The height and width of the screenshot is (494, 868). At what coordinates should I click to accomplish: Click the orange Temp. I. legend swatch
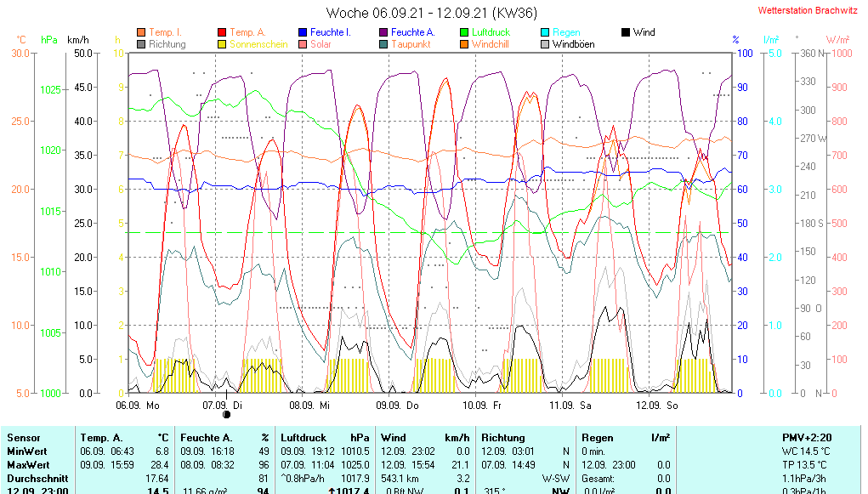141,32
